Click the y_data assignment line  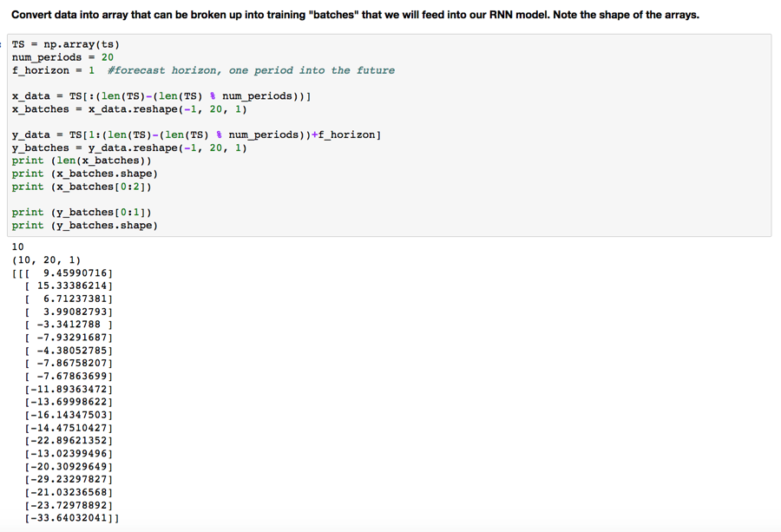196,135
